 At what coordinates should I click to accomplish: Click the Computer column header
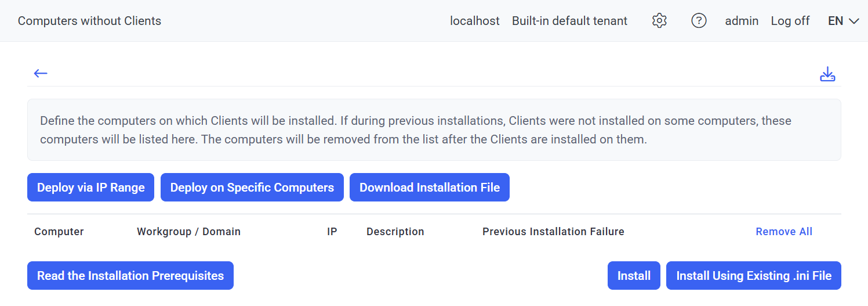(59, 232)
